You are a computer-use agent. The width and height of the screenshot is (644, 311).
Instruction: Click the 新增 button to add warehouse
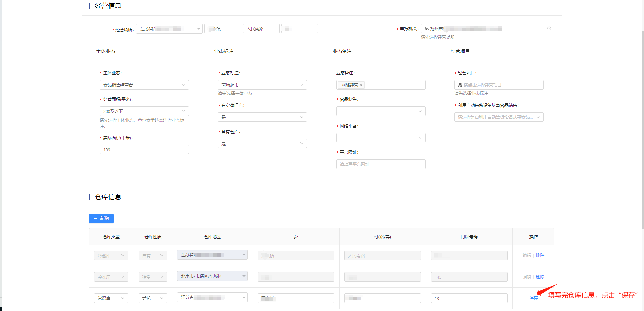[101, 218]
